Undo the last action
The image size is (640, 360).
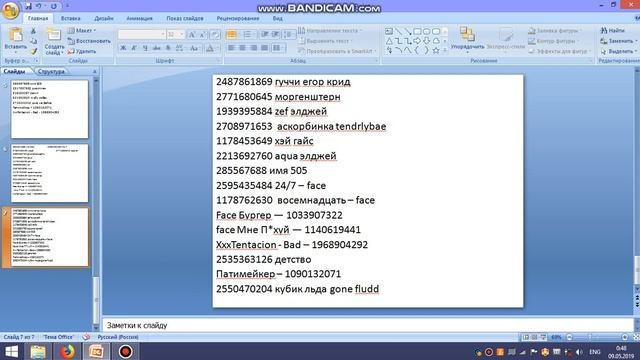click(39, 6)
